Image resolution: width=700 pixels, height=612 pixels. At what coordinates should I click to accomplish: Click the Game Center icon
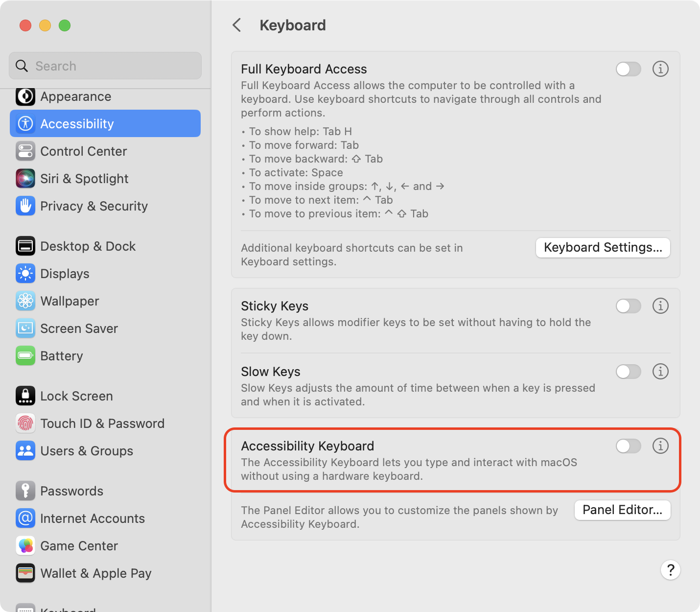pyautogui.click(x=25, y=546)
